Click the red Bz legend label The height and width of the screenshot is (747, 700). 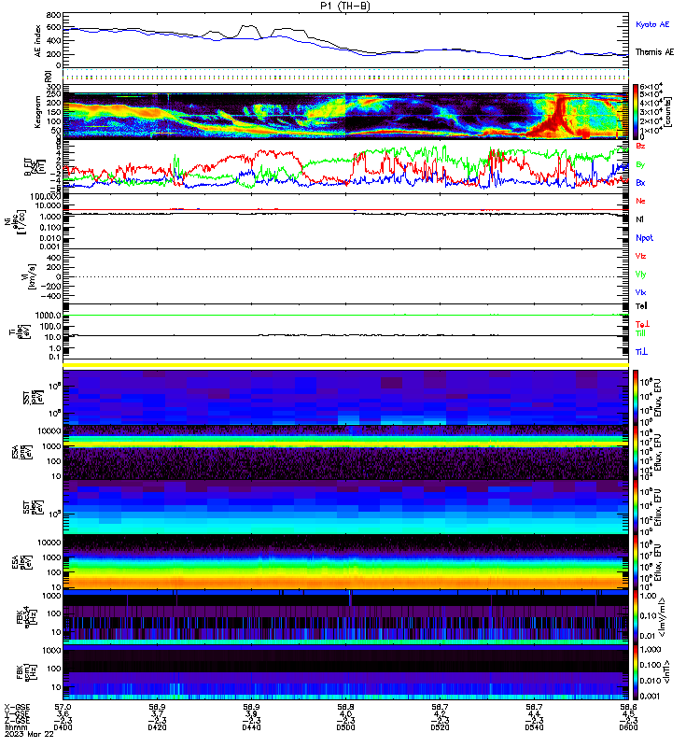click(x=640, y=147)
